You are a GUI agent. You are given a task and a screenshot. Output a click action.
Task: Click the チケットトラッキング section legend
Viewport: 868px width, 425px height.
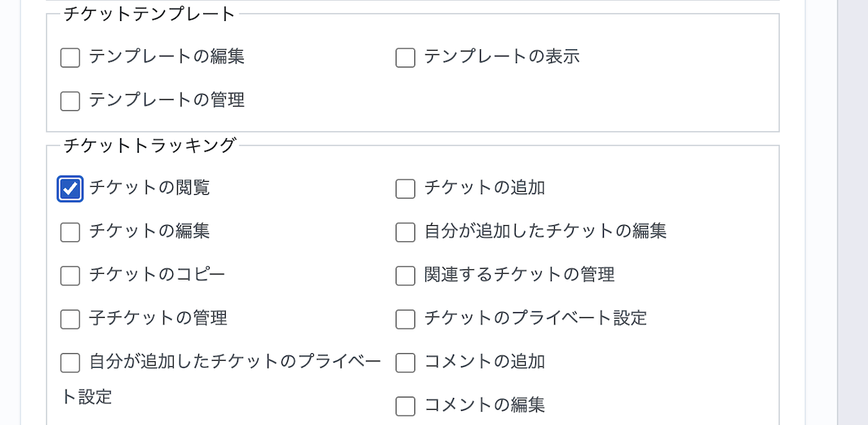point(149,146)
